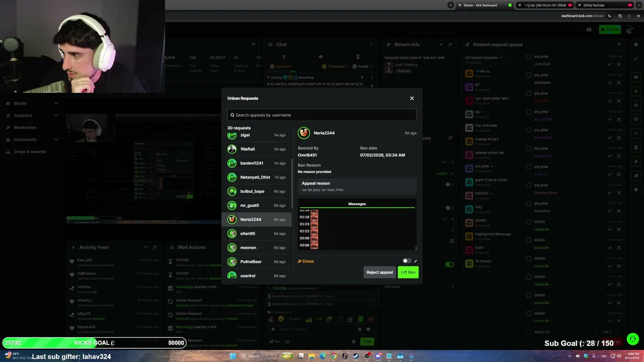Open the Instant setting chevron

[452, 173]
